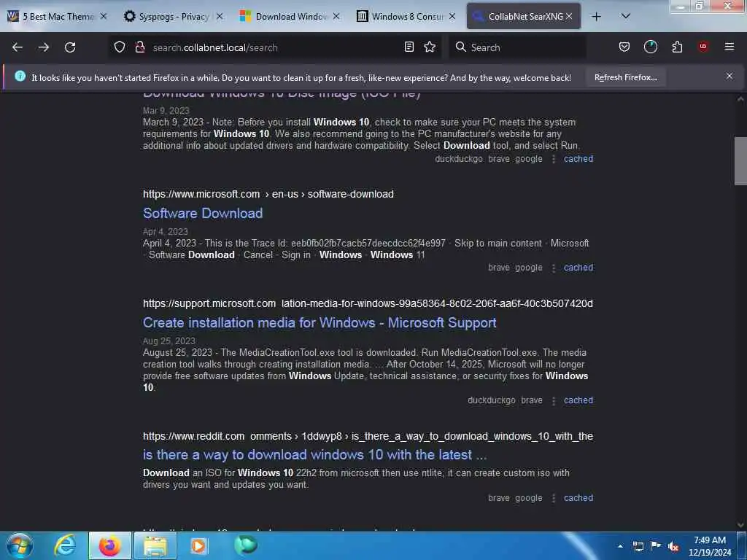This screenshot has height=560, width=747.
Task: Open the Software Download result link
Action: click(x=203, y=213)
